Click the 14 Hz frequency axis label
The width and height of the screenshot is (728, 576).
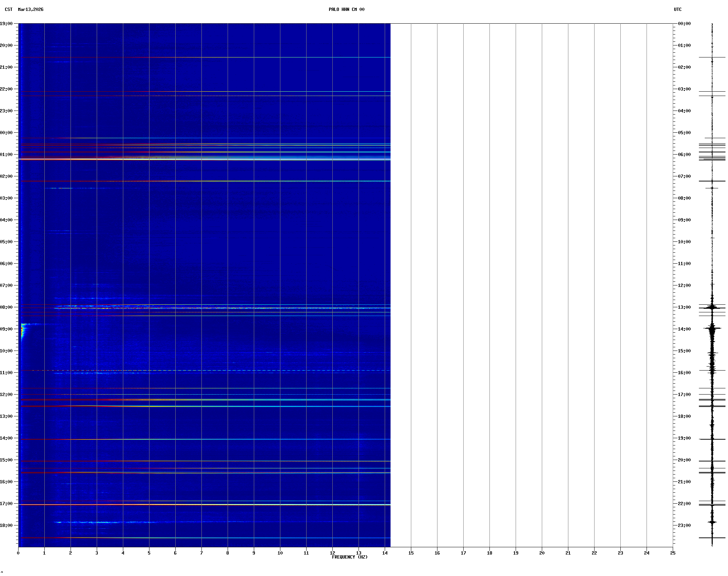click(x=385, y=553)
